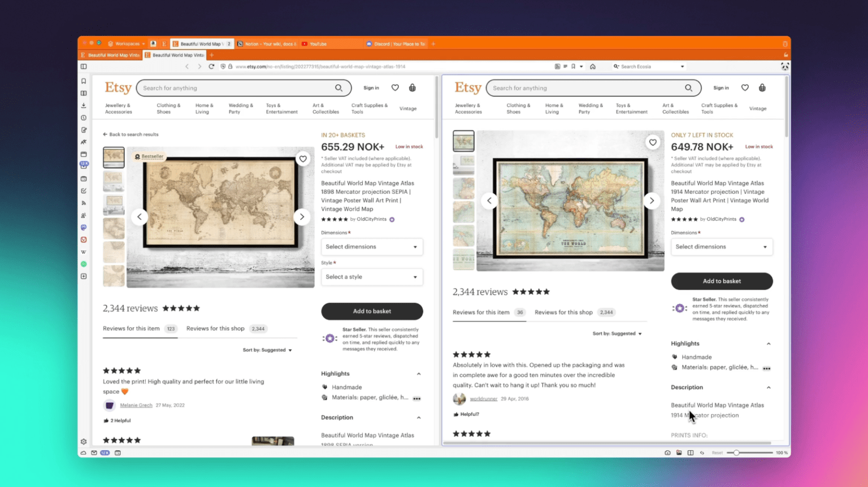Image resolution: width=868 pixels, height=487 pixels.
Task: Open the basket icon in left Etsy page
Action: click(x=413, y=88)
